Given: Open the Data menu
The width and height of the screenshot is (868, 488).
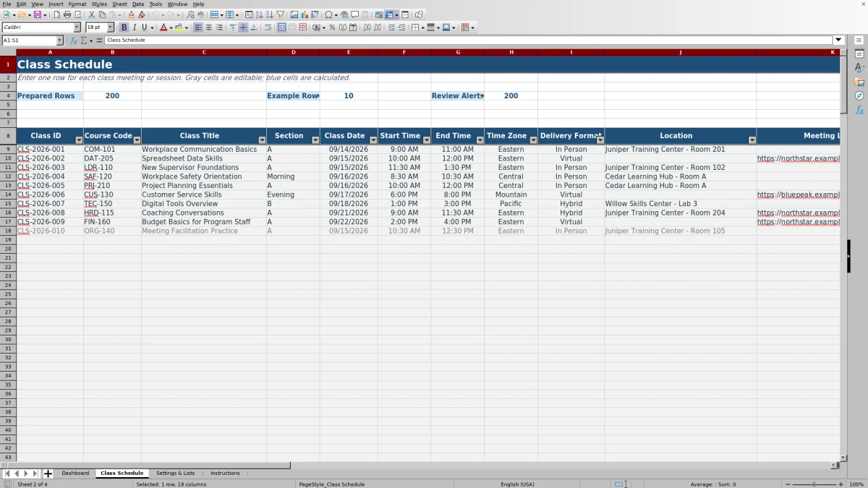Looking at the screenshot, I should (x=138, y=4).
